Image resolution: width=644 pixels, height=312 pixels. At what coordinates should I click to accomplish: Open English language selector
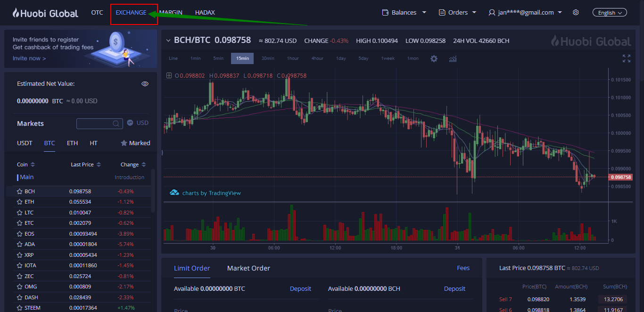[610, 13]
